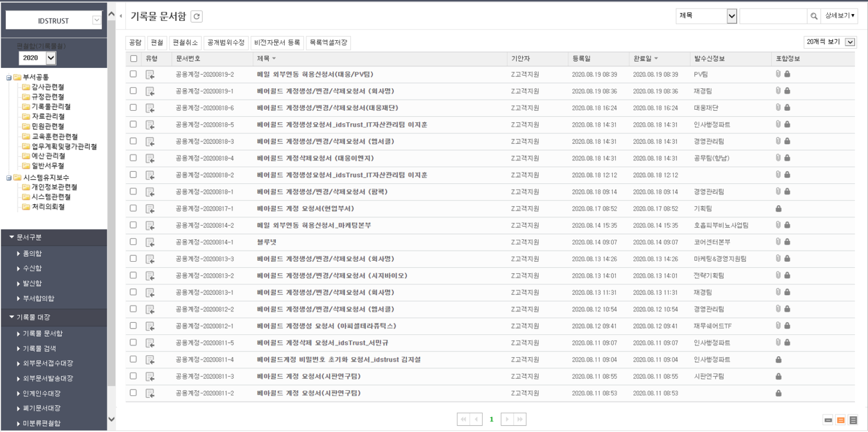Click the search text input field
Image resolution: width=868 pixels, height=432 pixels.
tap(772, 16)
